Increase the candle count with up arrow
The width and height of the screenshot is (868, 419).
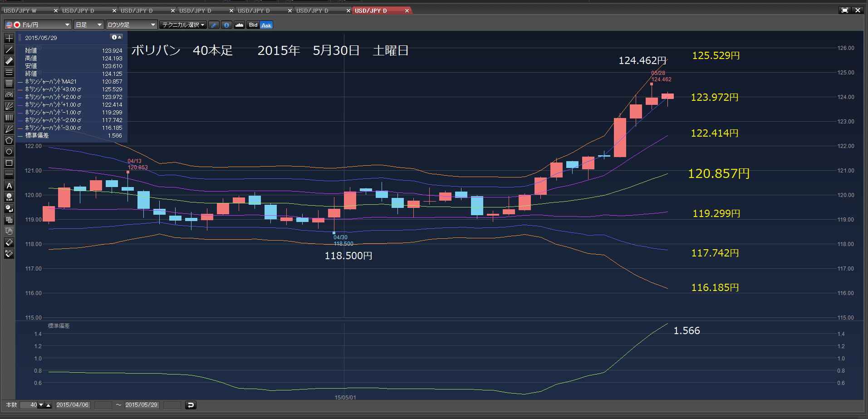point(49,405)
